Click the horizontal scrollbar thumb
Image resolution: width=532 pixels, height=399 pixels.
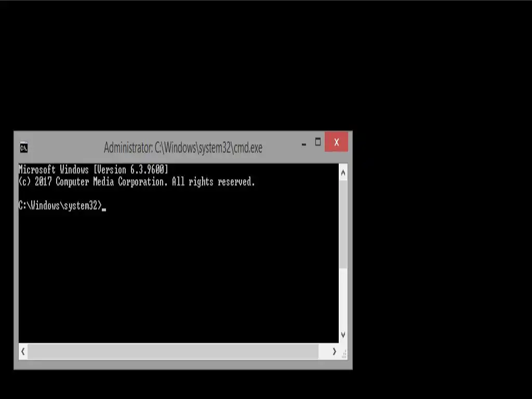click(173, 352)
